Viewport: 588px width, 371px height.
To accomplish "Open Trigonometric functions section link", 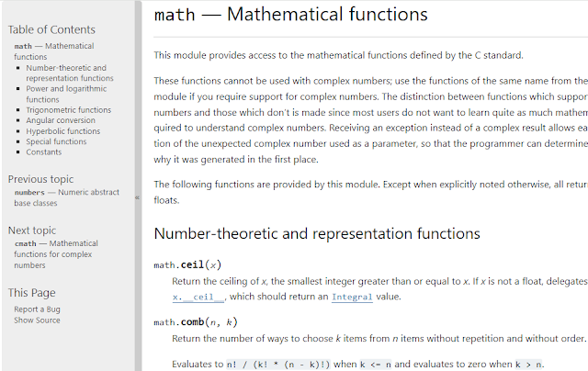I will tap(69, 110).
